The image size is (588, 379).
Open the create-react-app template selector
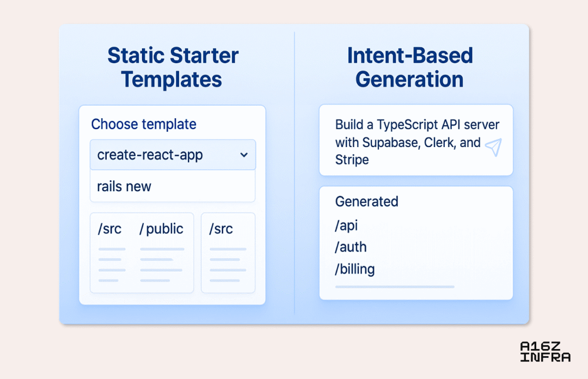tap(173, 155)
